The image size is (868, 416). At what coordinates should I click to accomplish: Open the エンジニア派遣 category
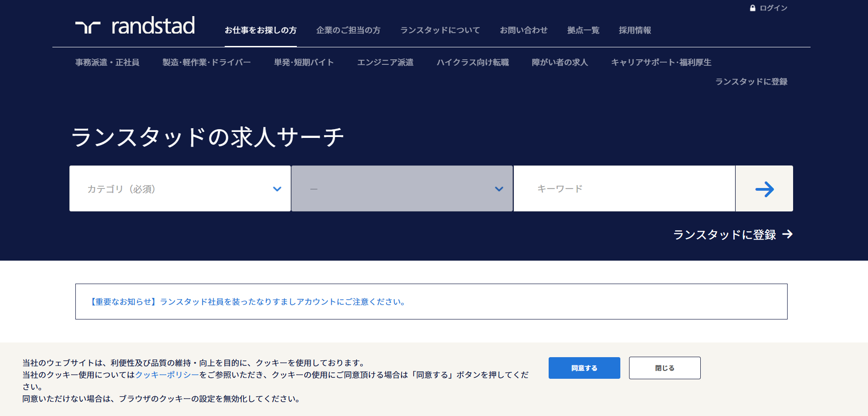385,63
